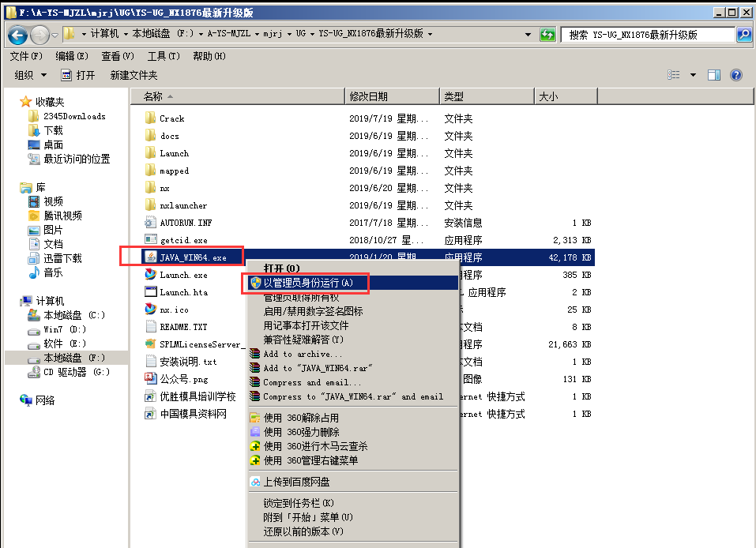Image resolution: width=756 pixels, height=548 pixels.
Task: Open the 工具(T) menu
Action: (x=164, y=56)
